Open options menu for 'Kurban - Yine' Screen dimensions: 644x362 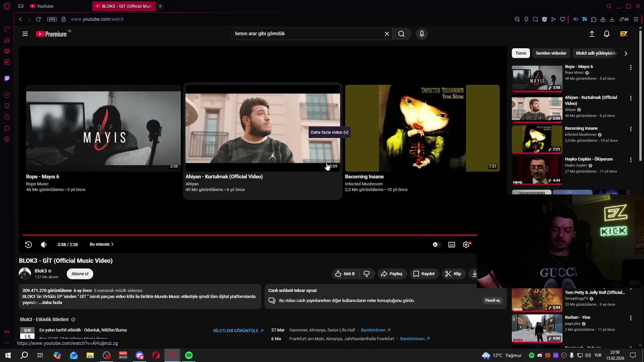pos(630,318)
